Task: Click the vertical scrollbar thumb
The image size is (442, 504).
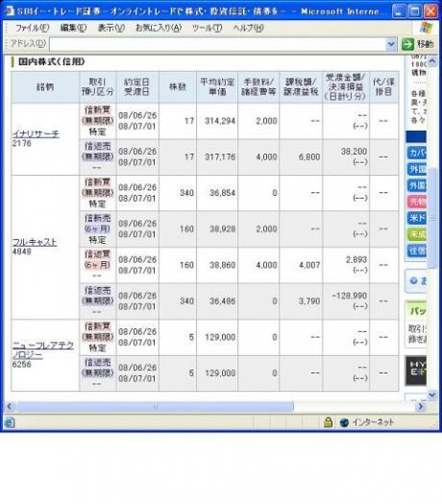Action: 432,218
